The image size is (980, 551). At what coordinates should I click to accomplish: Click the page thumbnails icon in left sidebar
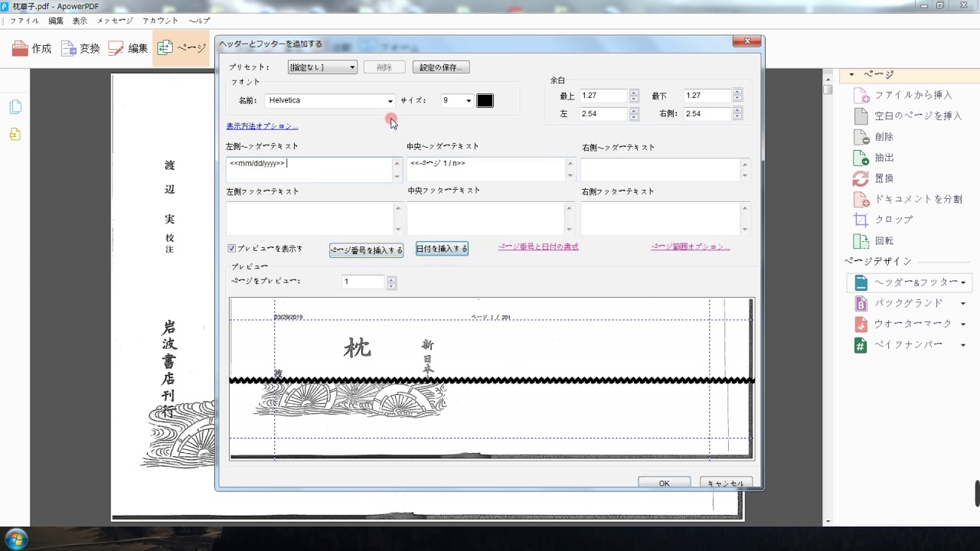(x=15, y=107)
